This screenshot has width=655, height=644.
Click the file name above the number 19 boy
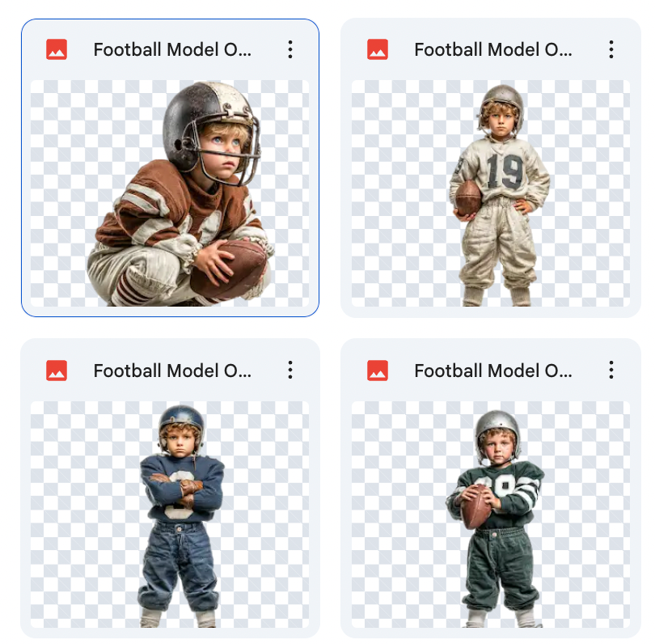click(x=493, y=49)
